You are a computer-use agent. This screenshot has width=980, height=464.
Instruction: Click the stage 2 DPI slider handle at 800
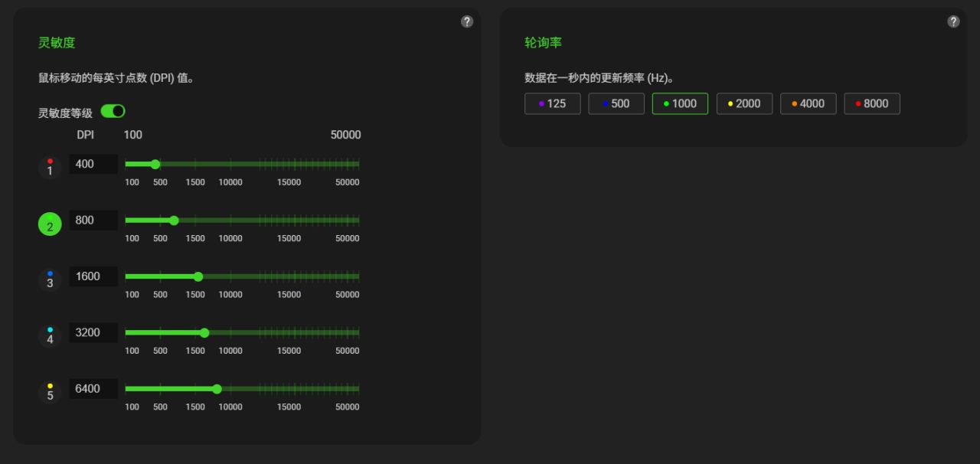point(174,221)
